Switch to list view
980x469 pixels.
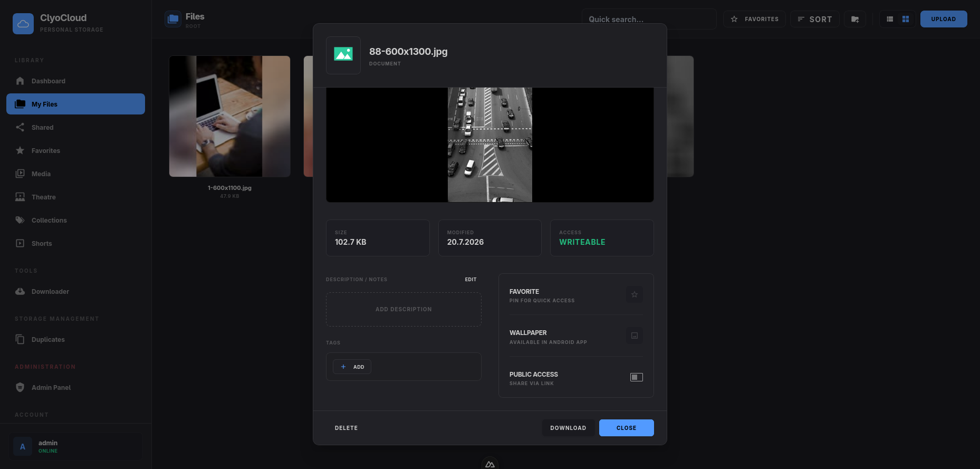click(x=890, y=19)
